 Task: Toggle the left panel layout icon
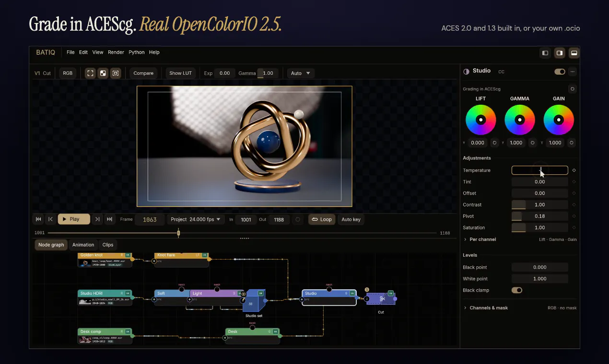point(545,53)
